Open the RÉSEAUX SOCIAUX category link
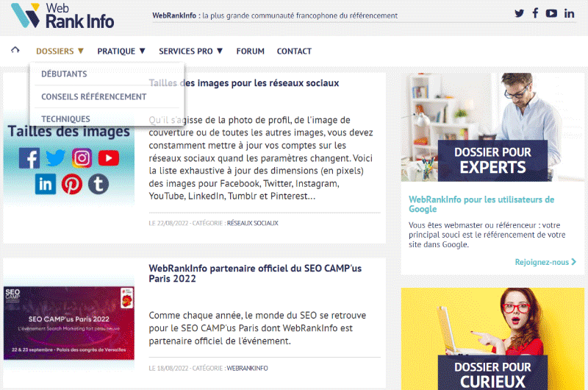Viewport: 588px width, 390px height. click(252, 223)
